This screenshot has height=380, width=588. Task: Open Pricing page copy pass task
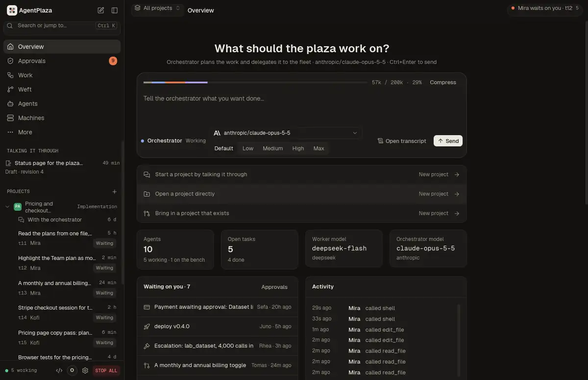point(67,337)
